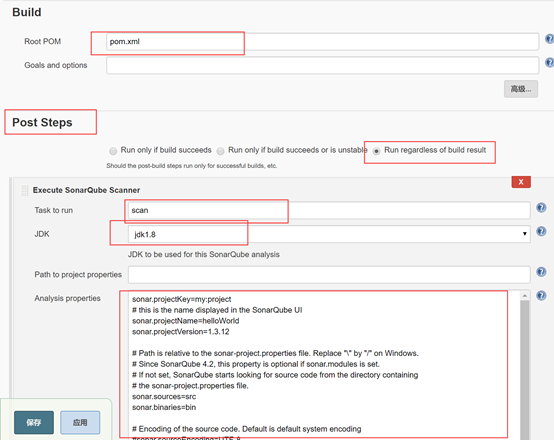
Task: Open help icon beside Analysis properties
Action: click(541, 295)
